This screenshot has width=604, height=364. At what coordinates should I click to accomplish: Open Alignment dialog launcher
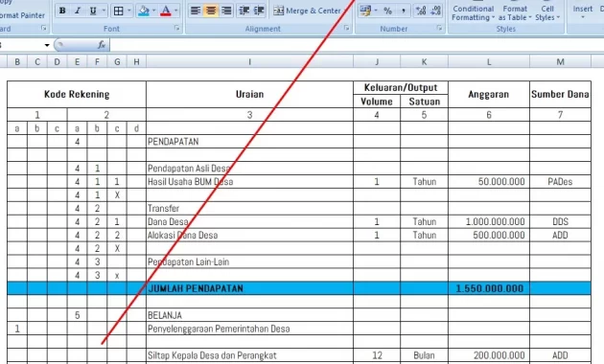coord(346,28)
